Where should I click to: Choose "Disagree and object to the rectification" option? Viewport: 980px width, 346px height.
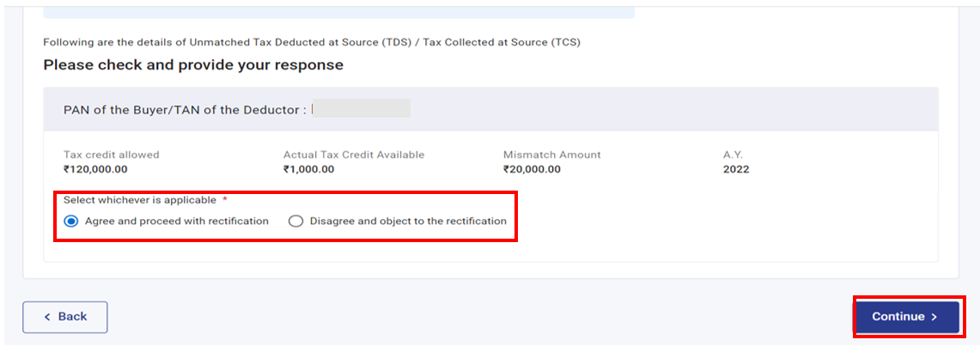[296, 221]
